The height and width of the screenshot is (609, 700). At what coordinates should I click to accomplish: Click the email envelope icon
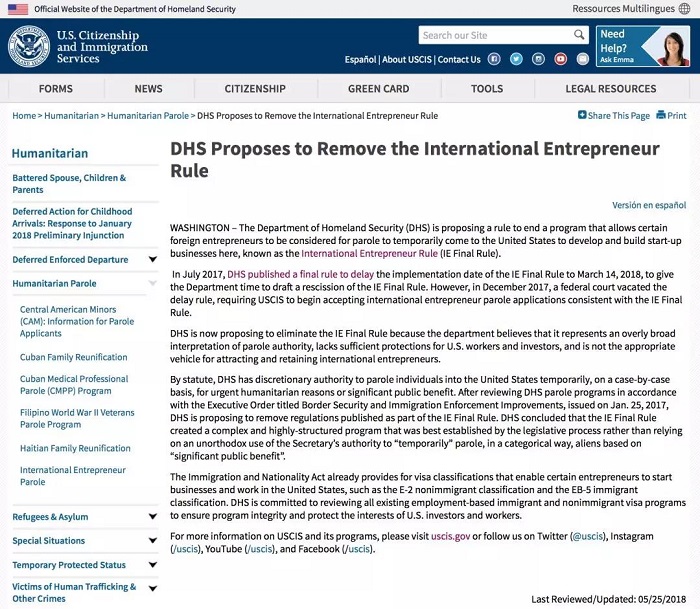coord(583,59)
